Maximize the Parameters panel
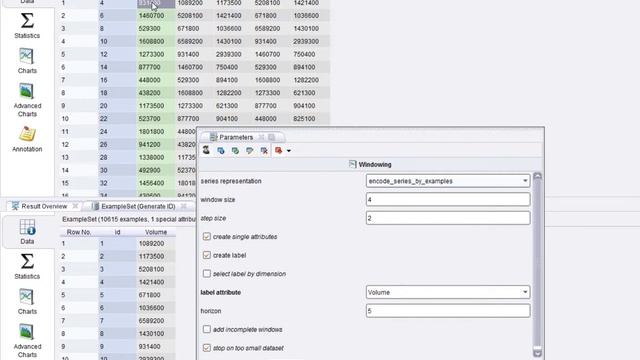Viewport: 640px width, 360px height. (x=271, y=137)
